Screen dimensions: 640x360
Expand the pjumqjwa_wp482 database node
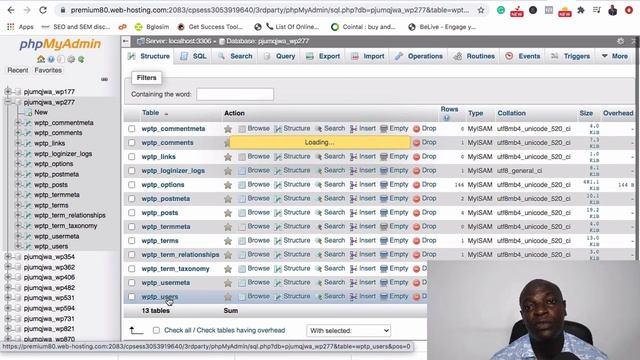(8, 287)
